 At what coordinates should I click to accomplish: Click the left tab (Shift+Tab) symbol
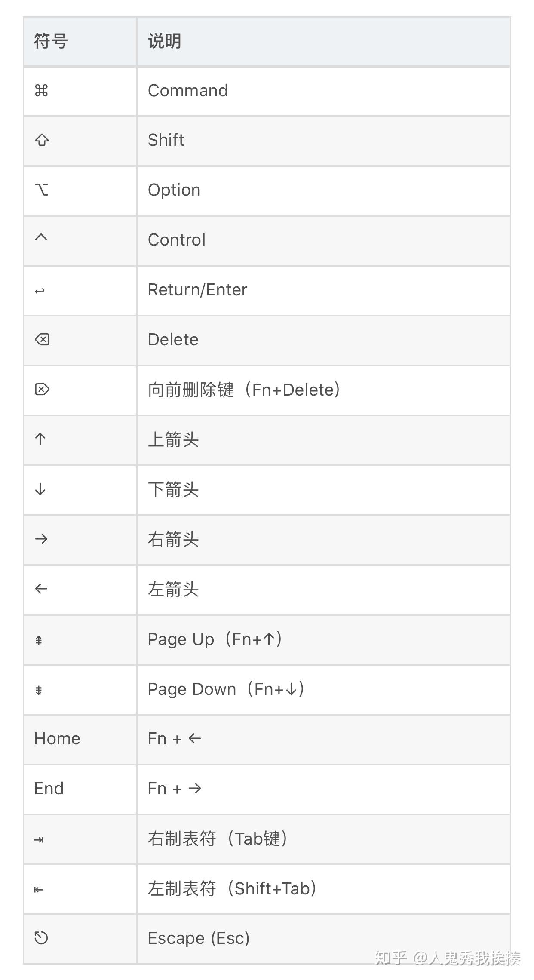click(x=39, y=889)
